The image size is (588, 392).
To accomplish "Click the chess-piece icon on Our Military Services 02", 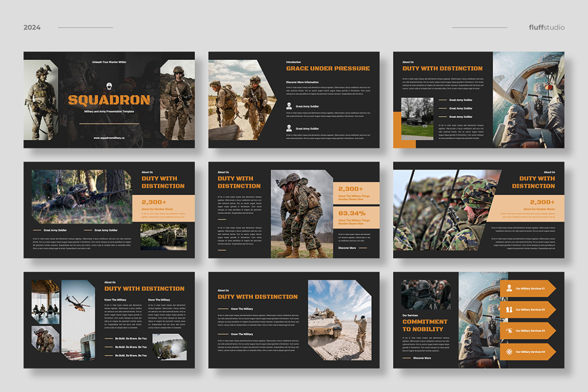I will click(x=509, y=309).
